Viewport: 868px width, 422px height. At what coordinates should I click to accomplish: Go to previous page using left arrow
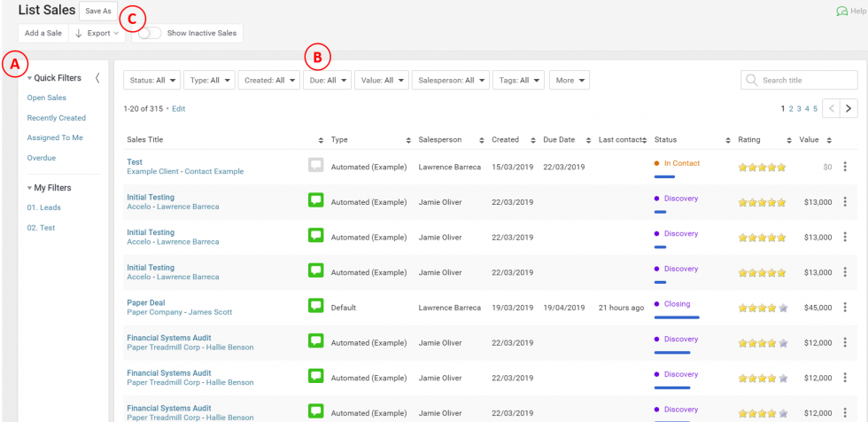pos(831,108)
